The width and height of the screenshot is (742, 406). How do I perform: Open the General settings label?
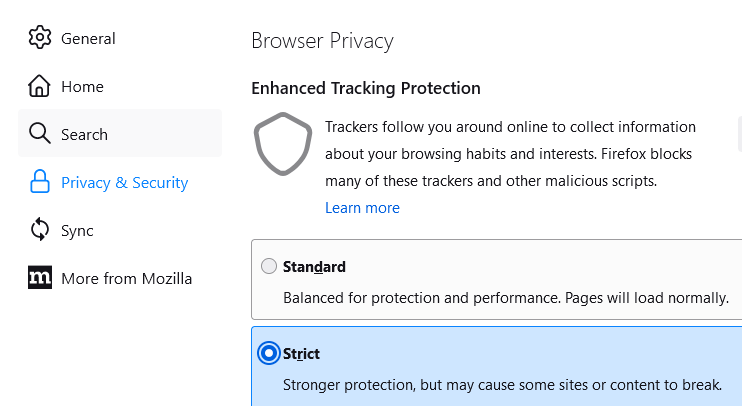[88, 38]
